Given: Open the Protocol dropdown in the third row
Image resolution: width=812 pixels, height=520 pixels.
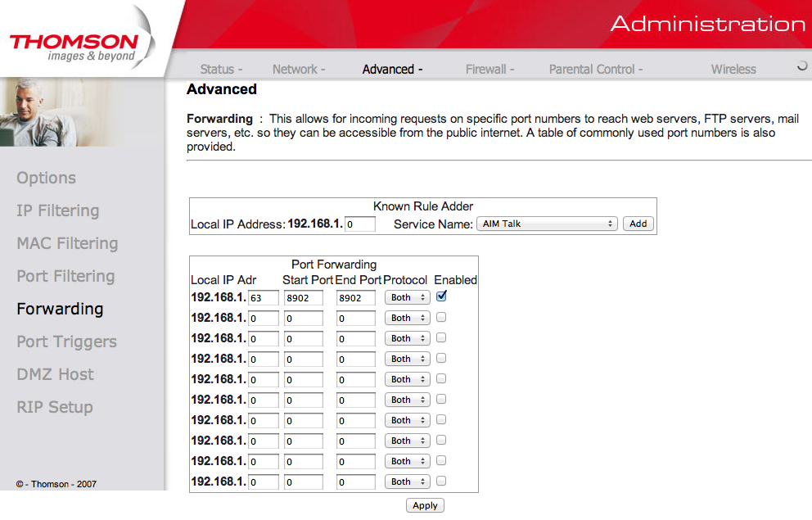Looking at the screenshot, I should pos(408,338).
